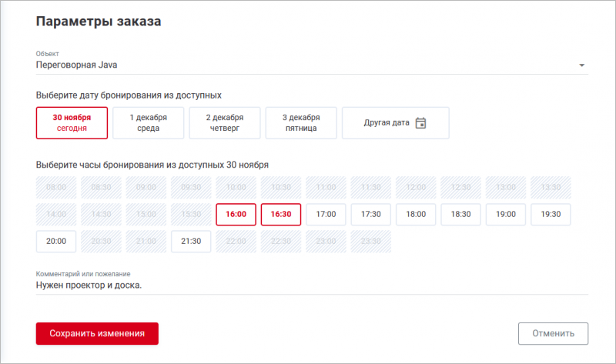Click the comment field with projector text
This screenshot has height=364, width=616.
[x=308, y=285]
